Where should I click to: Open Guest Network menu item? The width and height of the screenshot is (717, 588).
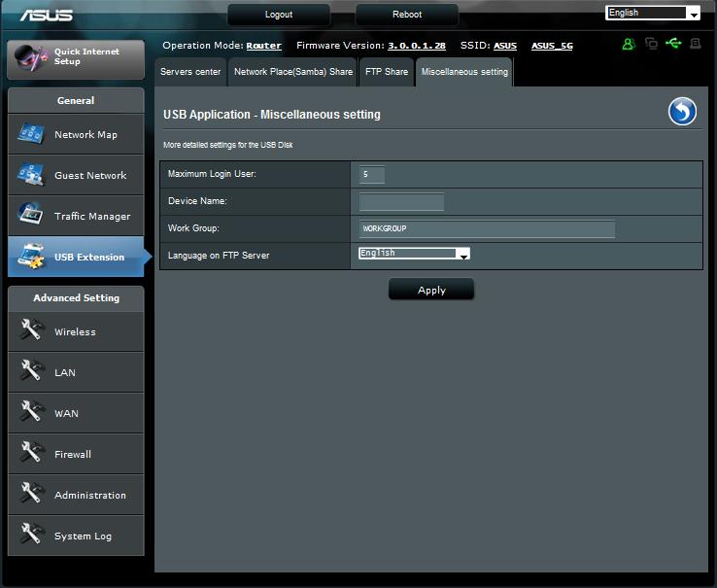[76, 175]
